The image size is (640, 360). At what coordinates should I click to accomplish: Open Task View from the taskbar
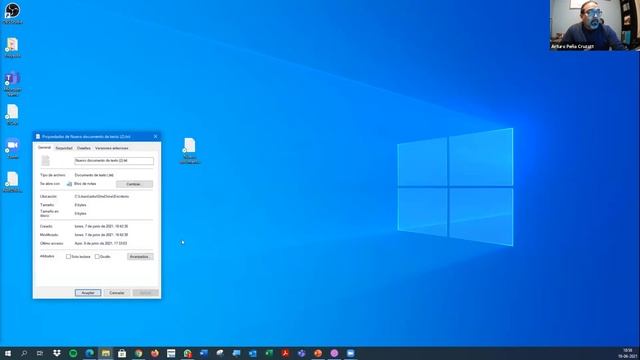coord(40,353)
